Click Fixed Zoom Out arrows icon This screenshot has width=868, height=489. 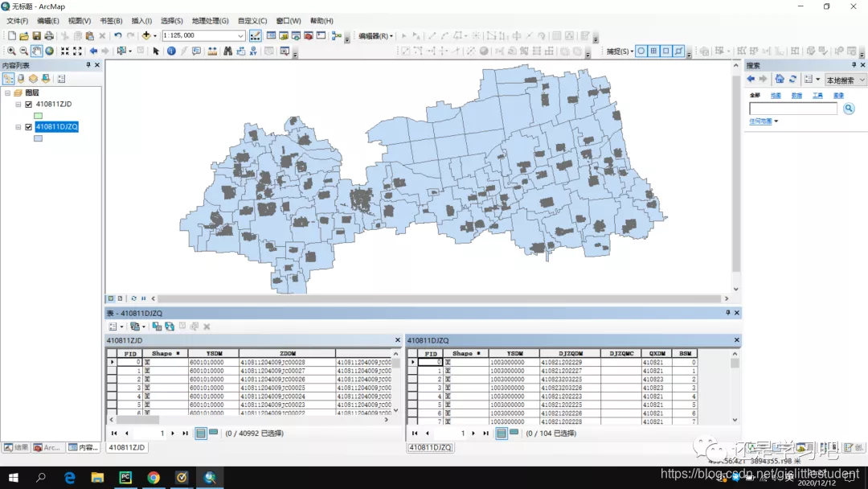point(77,51)
